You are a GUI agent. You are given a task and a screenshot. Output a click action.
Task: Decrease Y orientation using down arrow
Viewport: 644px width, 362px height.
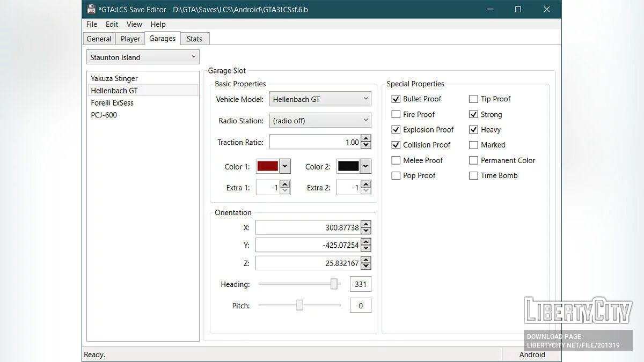coord(366,248)
